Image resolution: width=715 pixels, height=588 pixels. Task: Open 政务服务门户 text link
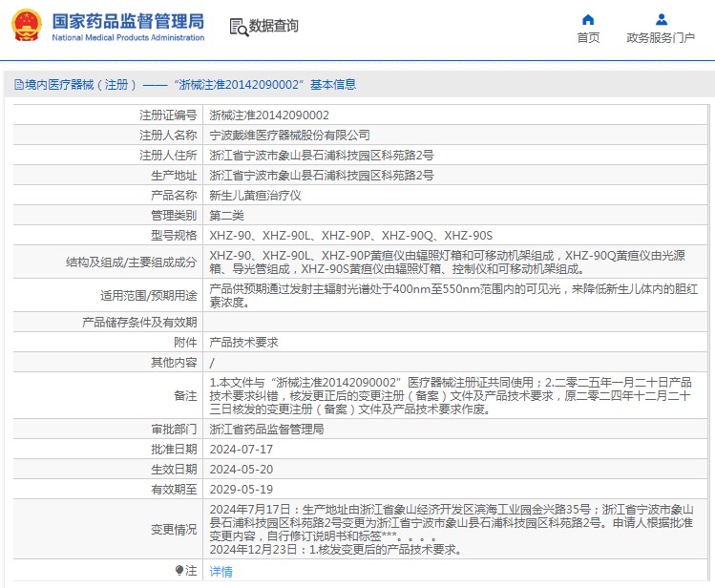[661, 38]
